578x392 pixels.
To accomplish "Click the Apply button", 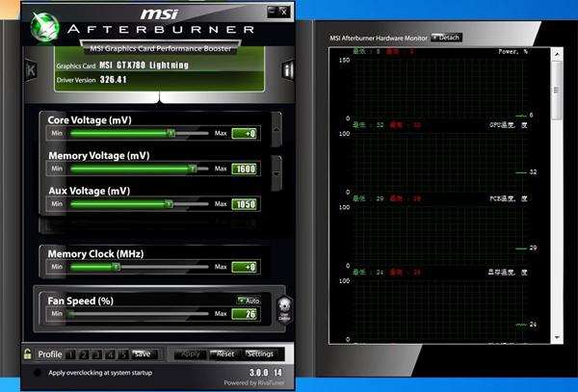I will (191, 354).
